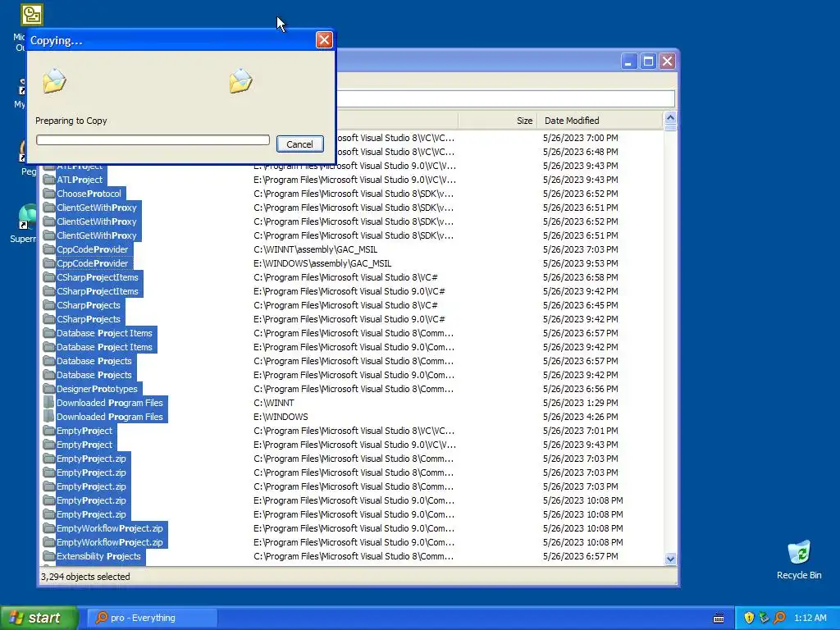The image size is (840, 630).
Task: Click the Windows Security shield tray icon
Action: click(749, 618)
